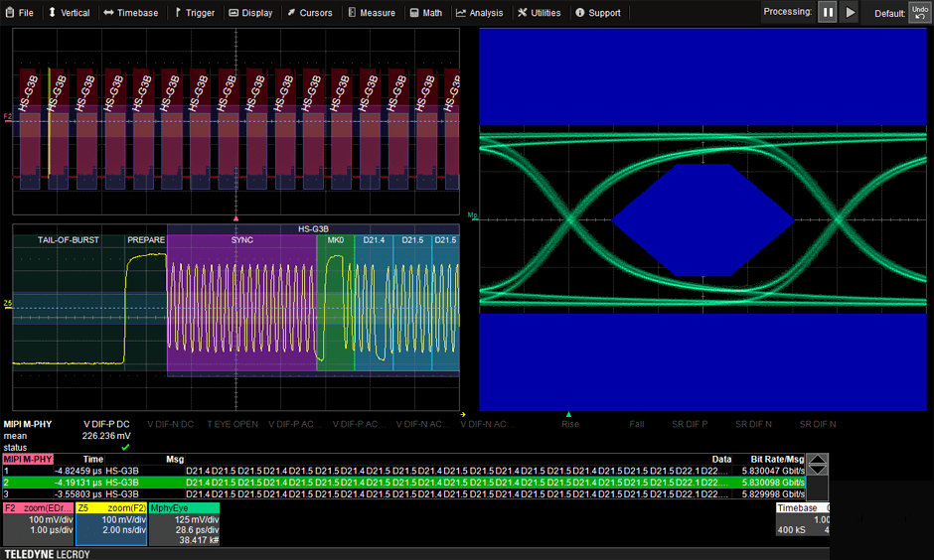Select the F2 zoom trace descriptor box
Image resolution: width=934 pixels, height=560 pixels.
(x=38, y=523)
